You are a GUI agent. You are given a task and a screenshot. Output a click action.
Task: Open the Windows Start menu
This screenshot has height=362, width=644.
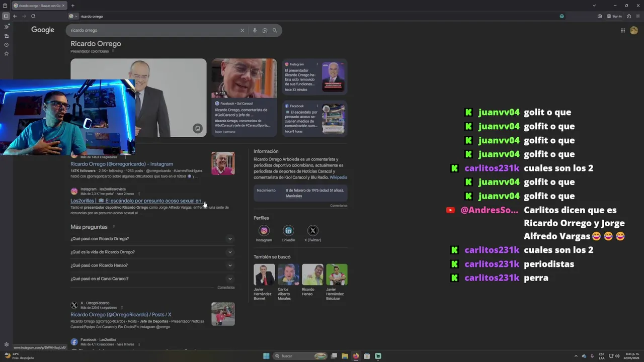[266, 356]
